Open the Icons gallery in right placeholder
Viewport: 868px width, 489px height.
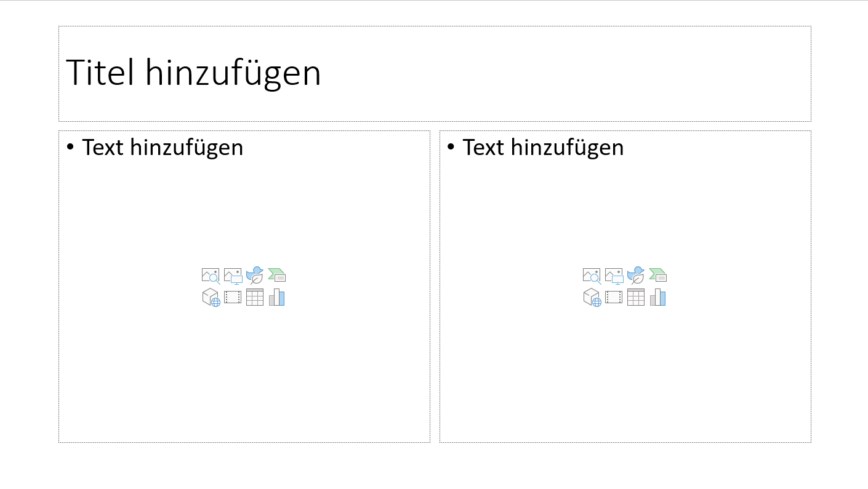(635, 275)
